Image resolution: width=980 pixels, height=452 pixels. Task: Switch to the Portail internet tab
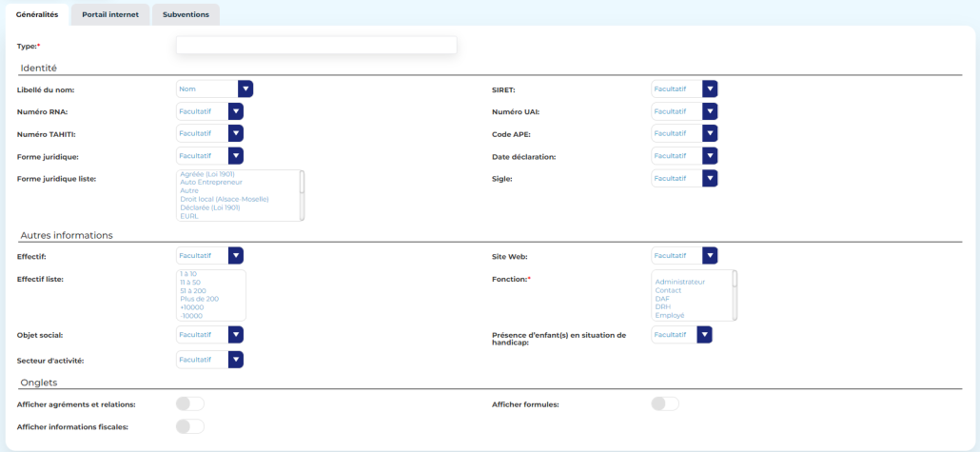[x=109, y=15]
